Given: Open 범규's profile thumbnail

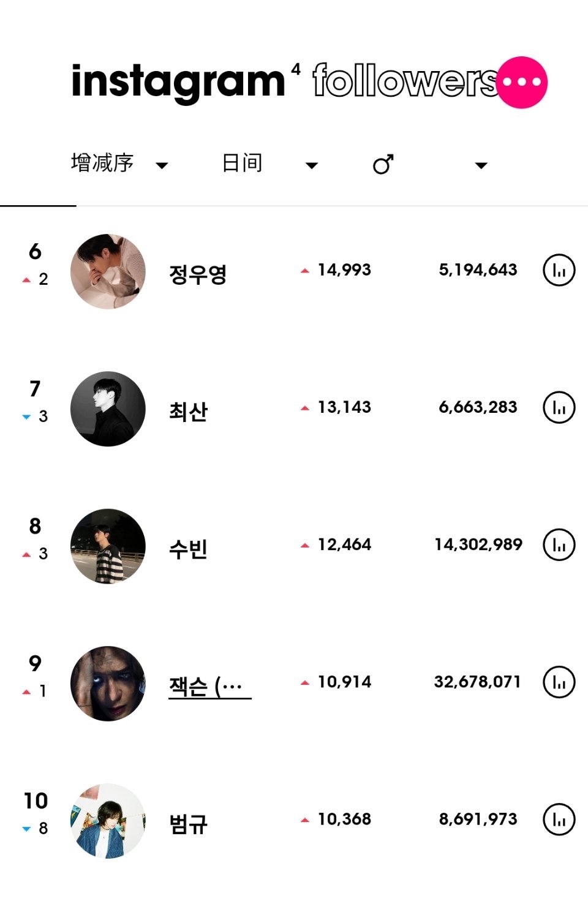Looking at the screenshot, I should (108, 821).
